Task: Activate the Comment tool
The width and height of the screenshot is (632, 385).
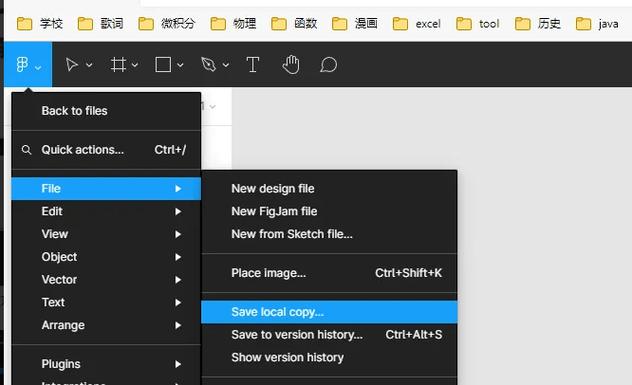Action: point(328,65)
